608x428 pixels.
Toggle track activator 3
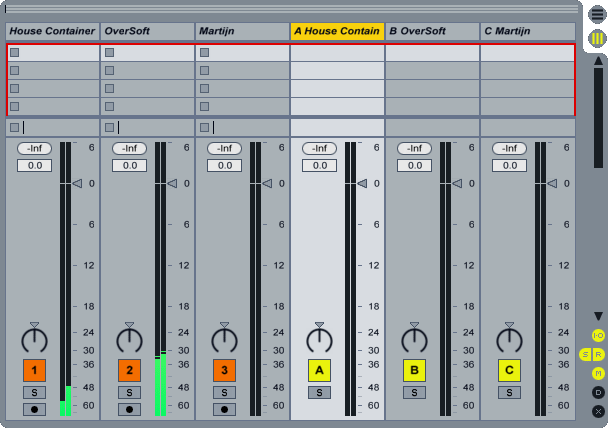224,370
